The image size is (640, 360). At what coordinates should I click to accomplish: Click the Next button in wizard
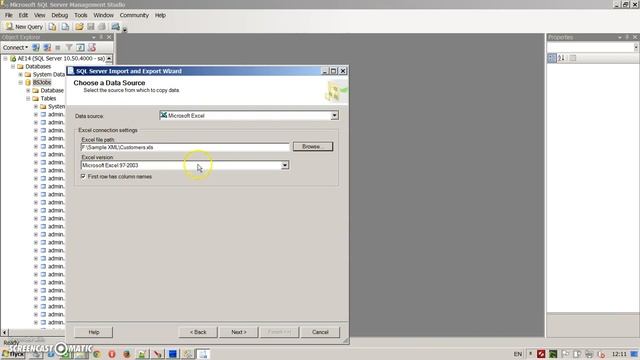tap(239, 332)
